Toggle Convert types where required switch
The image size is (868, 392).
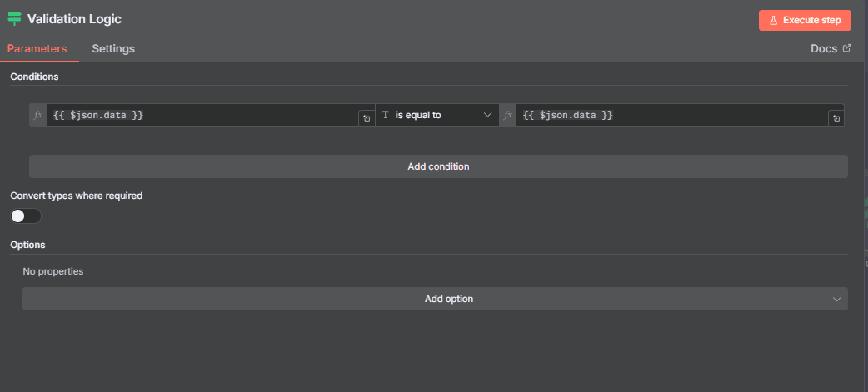[26, 216]
